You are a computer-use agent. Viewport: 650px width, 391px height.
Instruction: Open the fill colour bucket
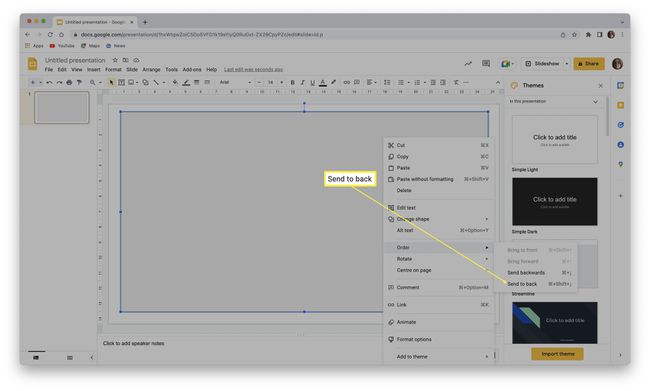(175, 83)
